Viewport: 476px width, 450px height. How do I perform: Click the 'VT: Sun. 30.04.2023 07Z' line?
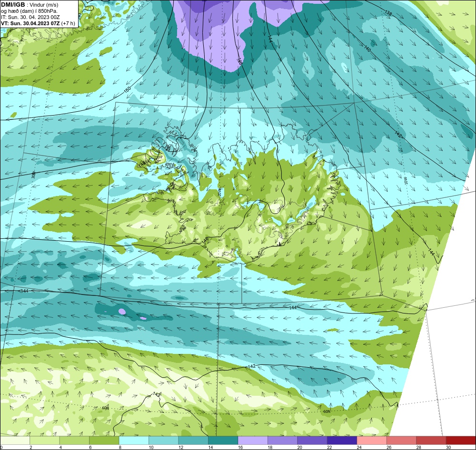(x=30, y=23)
